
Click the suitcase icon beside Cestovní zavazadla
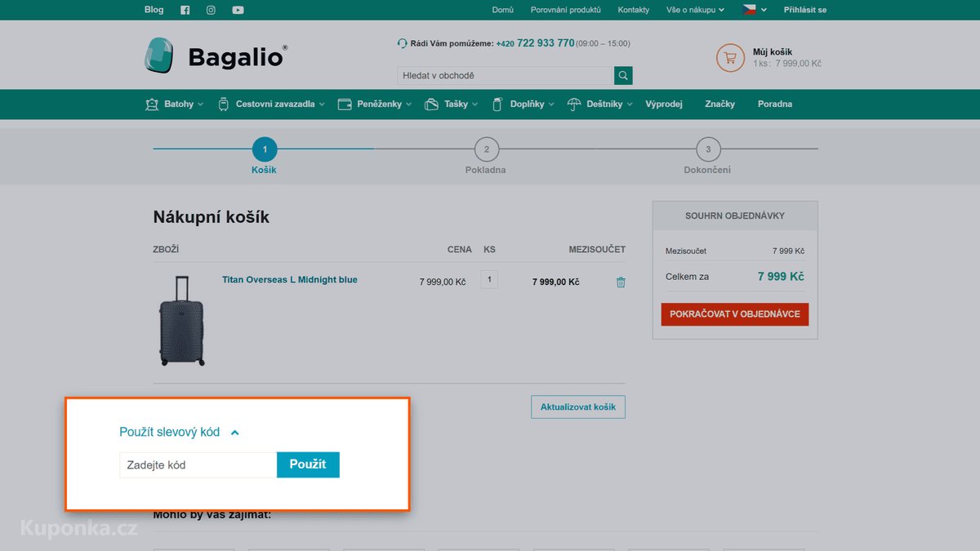(224, 104)
